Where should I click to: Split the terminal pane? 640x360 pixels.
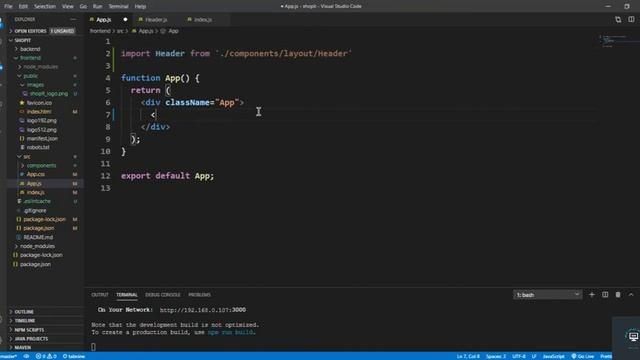click(x=605, y=295)
